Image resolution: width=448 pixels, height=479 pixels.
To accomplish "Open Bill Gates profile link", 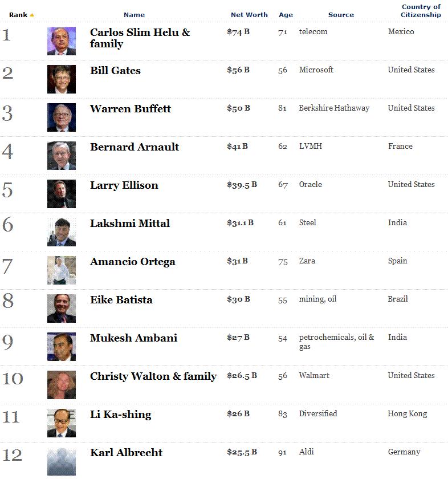I will click(x=115, y=71).
